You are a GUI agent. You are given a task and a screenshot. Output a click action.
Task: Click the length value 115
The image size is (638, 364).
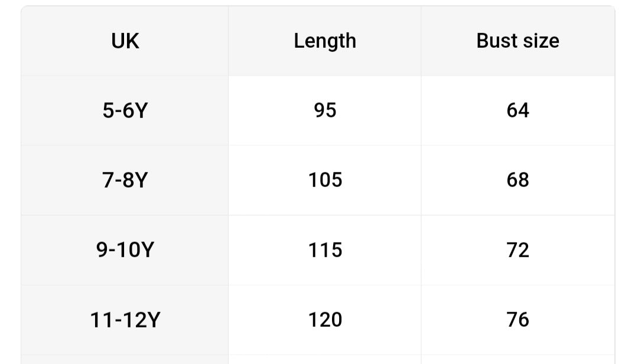tap(325, 250)
